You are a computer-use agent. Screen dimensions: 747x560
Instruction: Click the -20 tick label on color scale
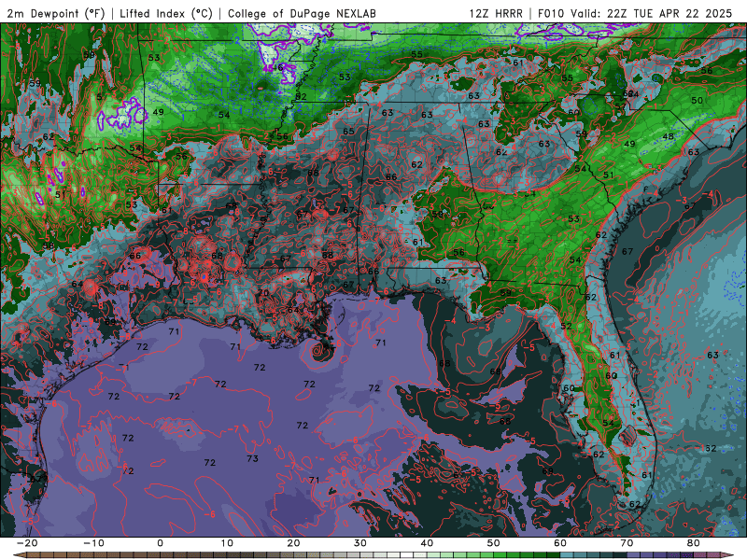click(27, 543)
